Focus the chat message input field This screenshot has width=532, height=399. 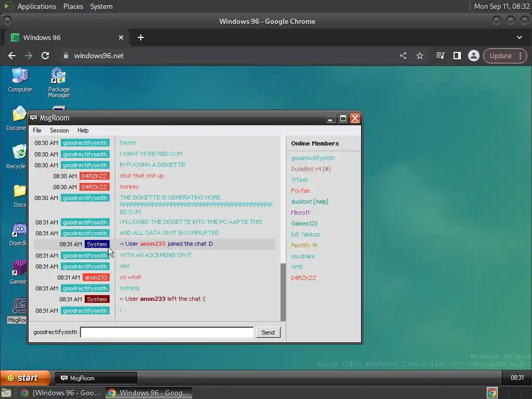(x=167, y=332)
